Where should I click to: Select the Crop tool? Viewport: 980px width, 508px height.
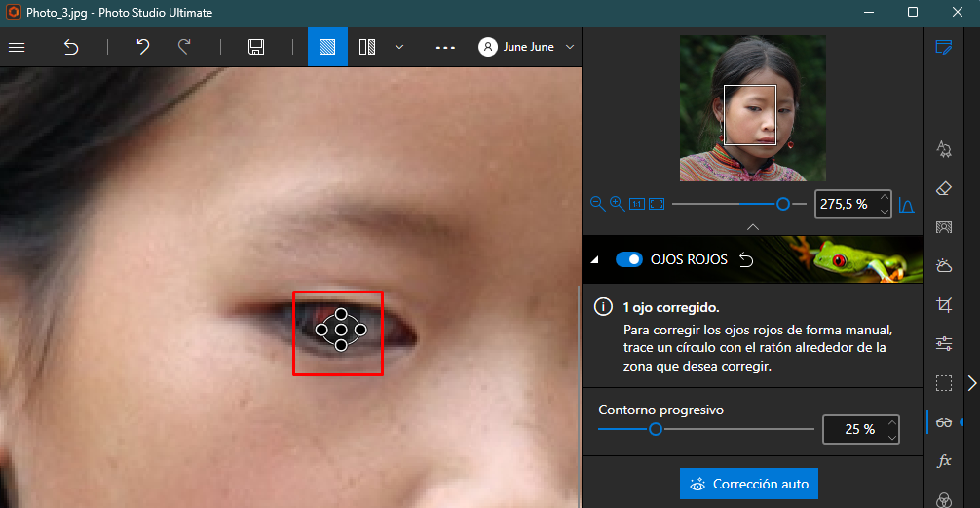[x=944, y=305]
